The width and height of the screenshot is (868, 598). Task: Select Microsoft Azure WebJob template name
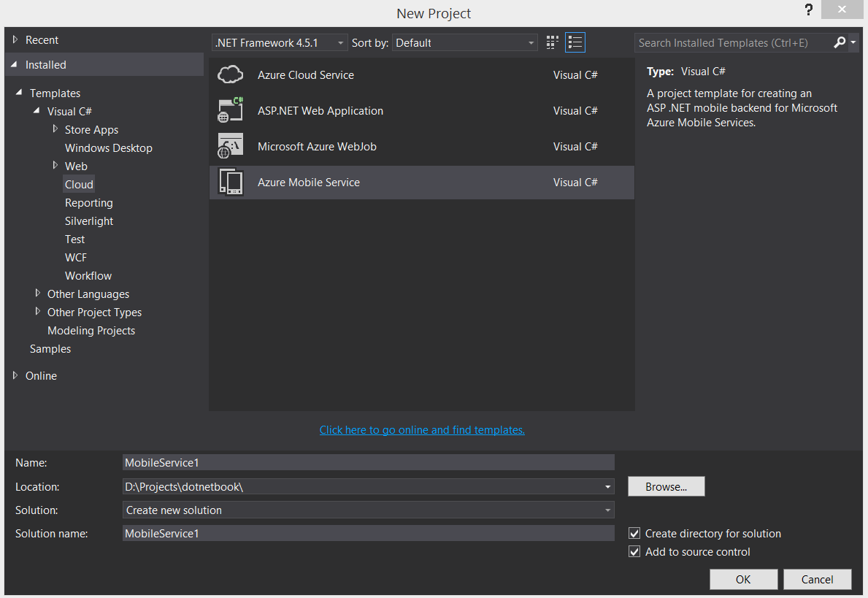pos(318,147)
